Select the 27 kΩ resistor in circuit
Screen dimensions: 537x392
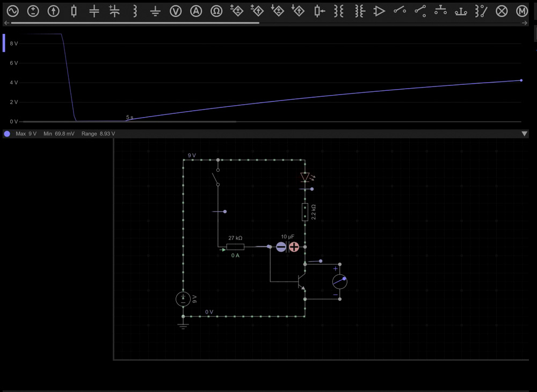tap(235, 247)
